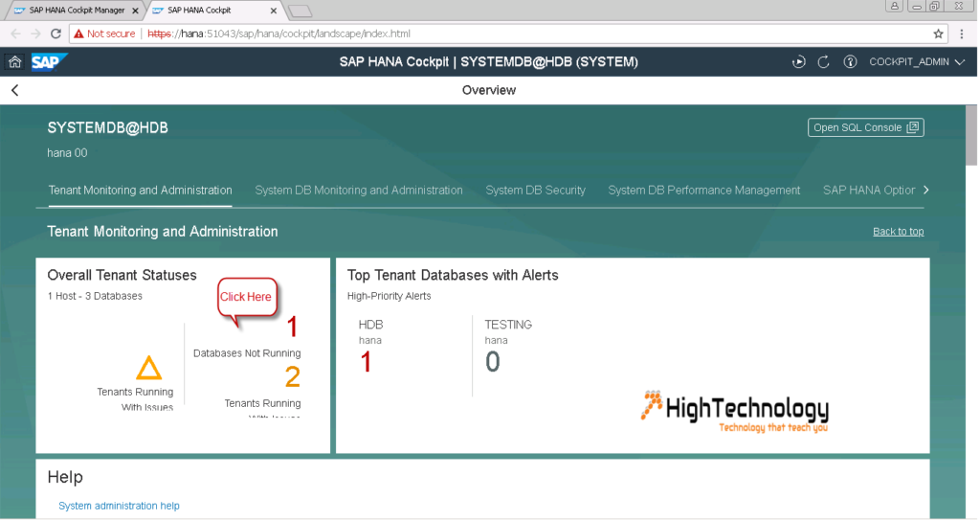
Task: Refresh the cockpit with the header refresh icon
Action: (824, 62)
